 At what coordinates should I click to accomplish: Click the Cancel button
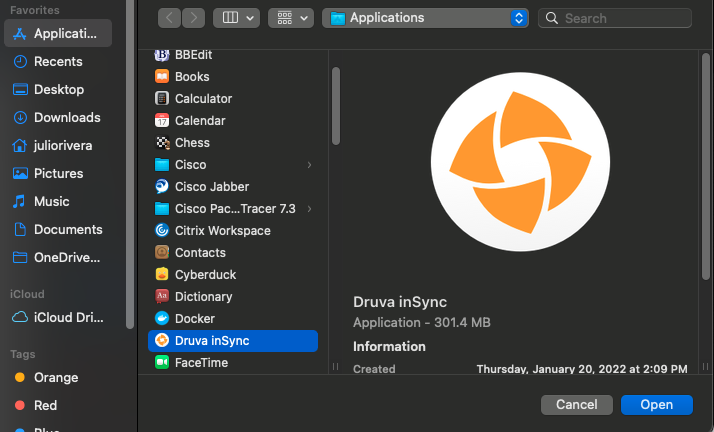576,405
